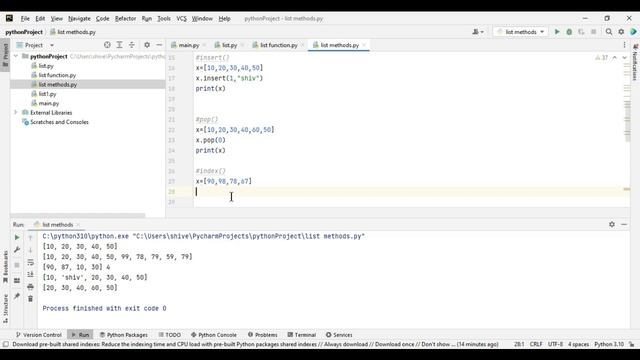Toggle Structure side tool window
The width and height of the screenshot is (640, 360).
click(5, 309)
